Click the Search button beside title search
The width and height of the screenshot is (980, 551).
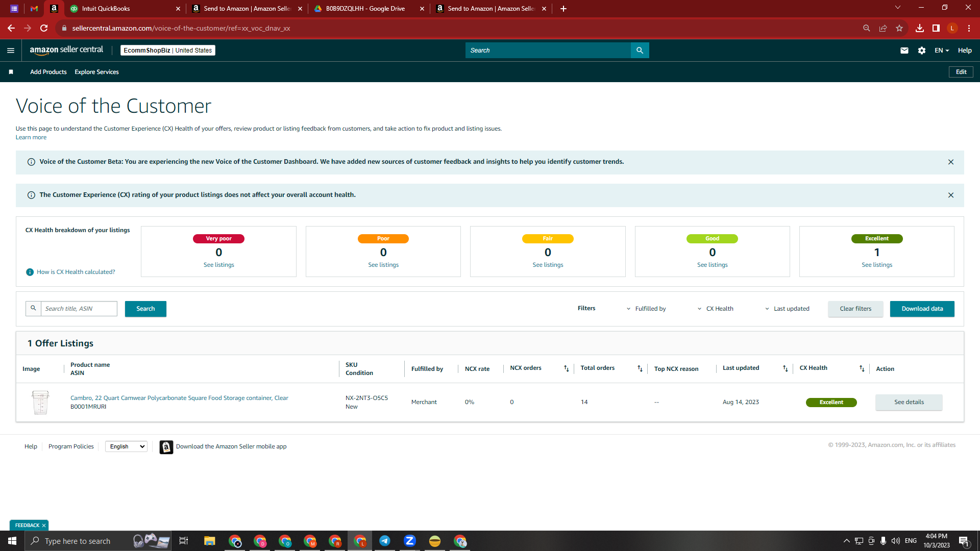pos(145,309)
